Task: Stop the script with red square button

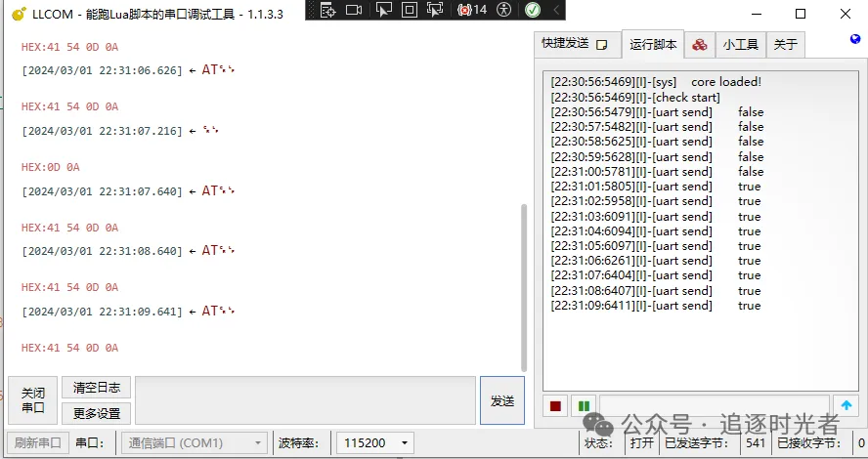Action: point(555,406)
